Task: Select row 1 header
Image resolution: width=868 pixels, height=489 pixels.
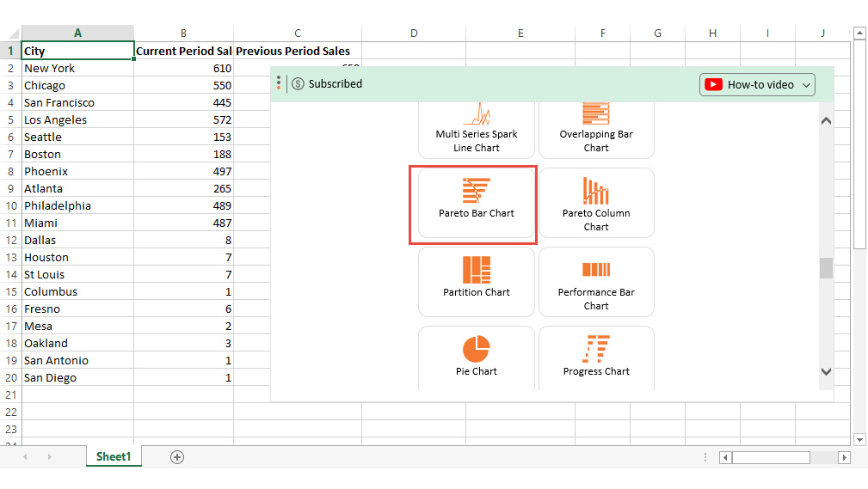Action: pos(10,51)
